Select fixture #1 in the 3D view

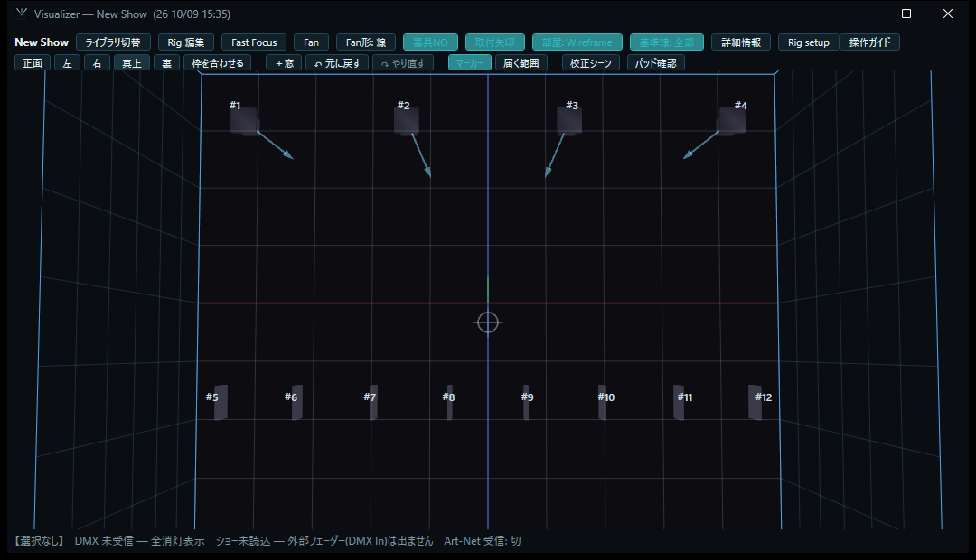click(x=244, y=121)
